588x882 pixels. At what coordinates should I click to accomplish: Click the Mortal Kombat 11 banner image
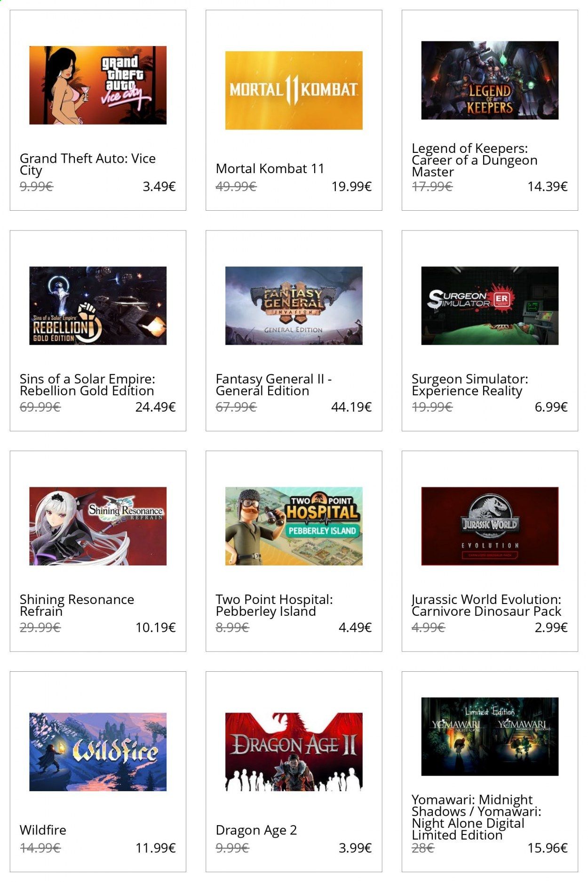(x=294, y=90)
